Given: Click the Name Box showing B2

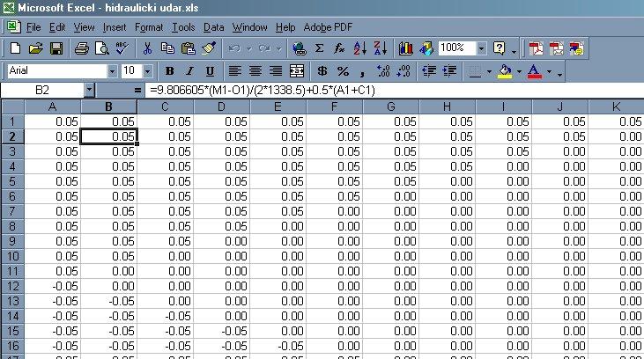Looking at the screenshot, I should point(42,91).
